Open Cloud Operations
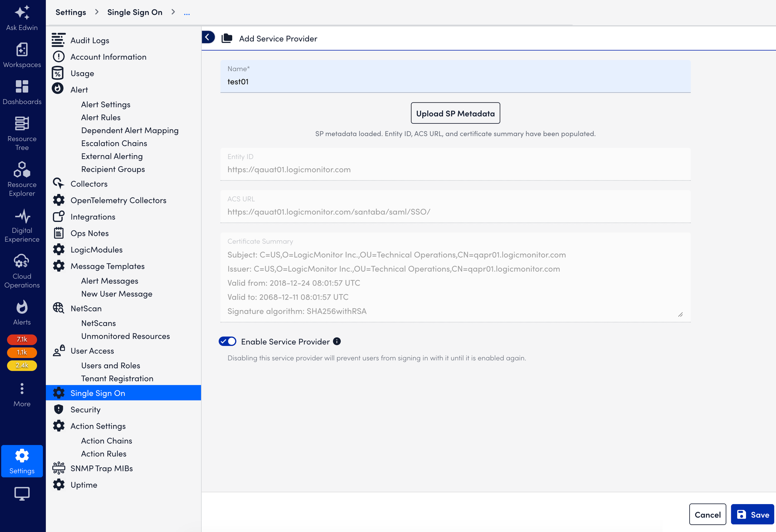 (x=22, y=271)
